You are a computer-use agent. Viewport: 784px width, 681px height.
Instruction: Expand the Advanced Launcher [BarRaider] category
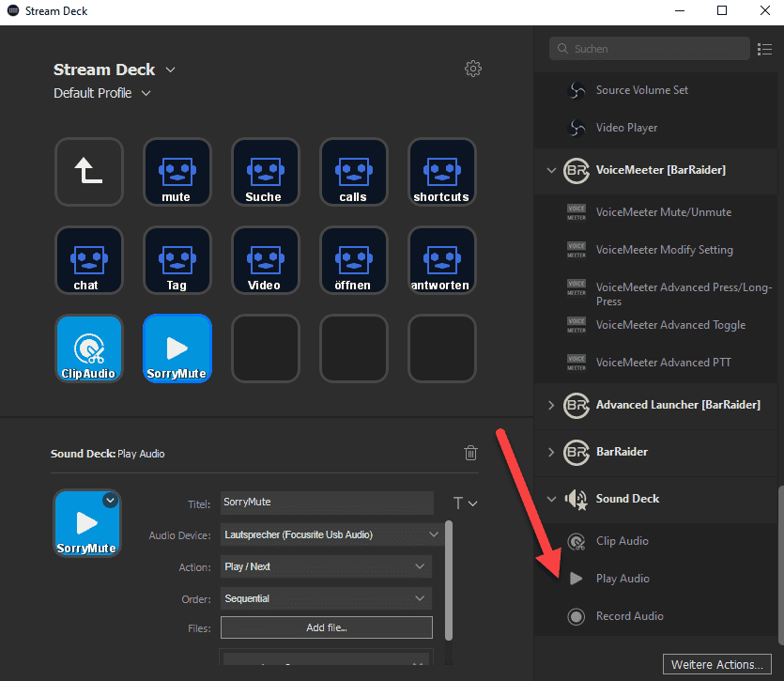click(551, 405)
